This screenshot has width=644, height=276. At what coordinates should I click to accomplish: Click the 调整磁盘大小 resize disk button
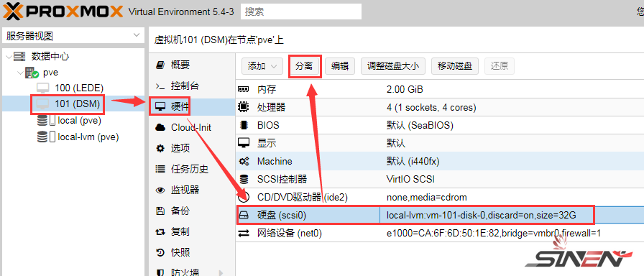pos(393,66)
